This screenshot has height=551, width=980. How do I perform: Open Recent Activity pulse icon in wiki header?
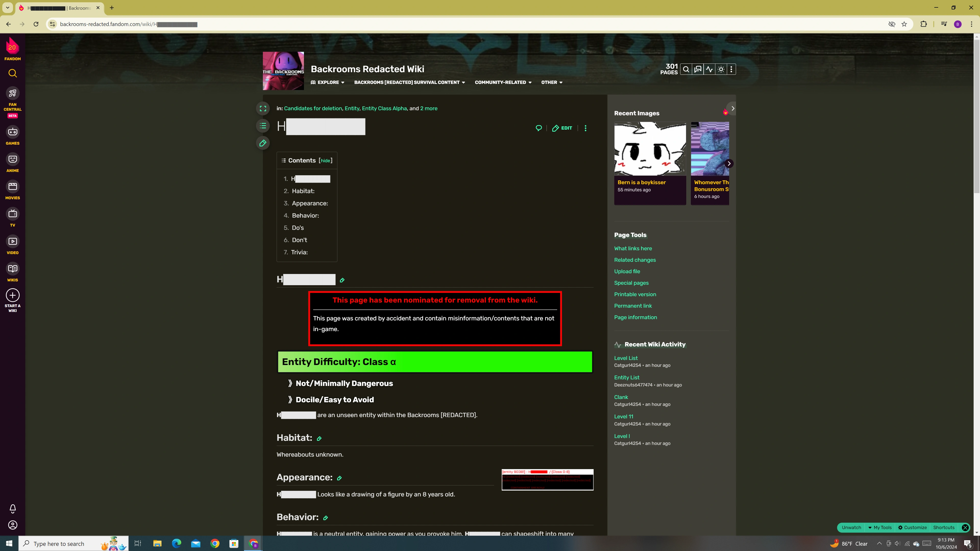tap(709, 69)
